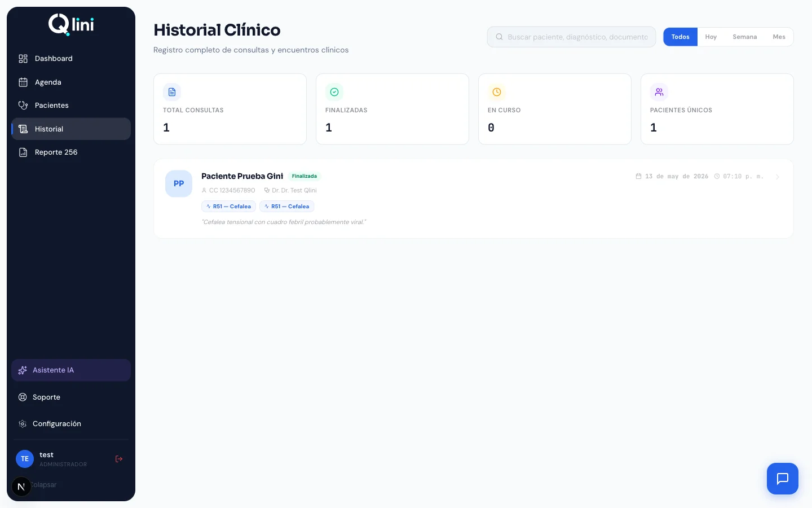Collapse the sidebar with Colapsar
812x508 pixels.
pos(43,485)
